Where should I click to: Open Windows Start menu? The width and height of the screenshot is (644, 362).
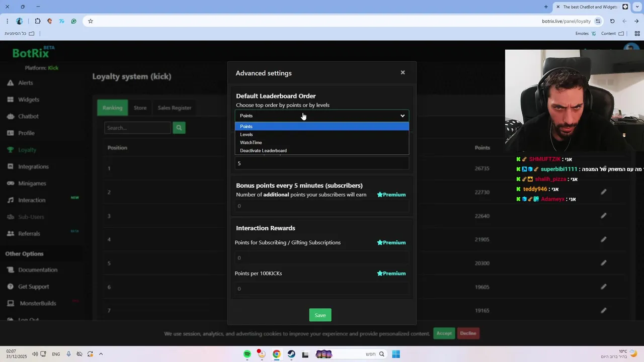[x=396, y=354]
